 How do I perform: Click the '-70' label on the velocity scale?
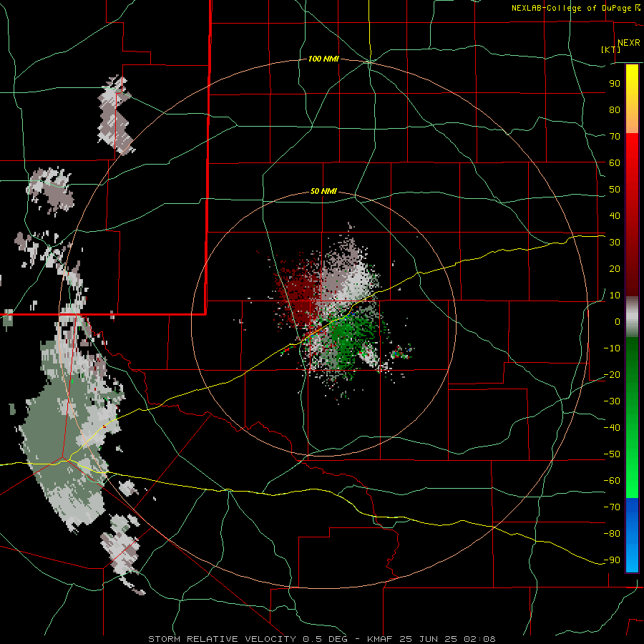point(613,507)
